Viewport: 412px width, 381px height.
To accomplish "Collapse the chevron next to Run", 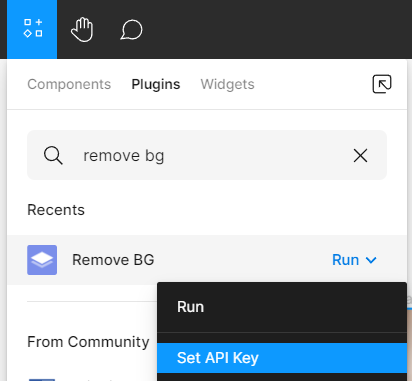I will point(371,260).
